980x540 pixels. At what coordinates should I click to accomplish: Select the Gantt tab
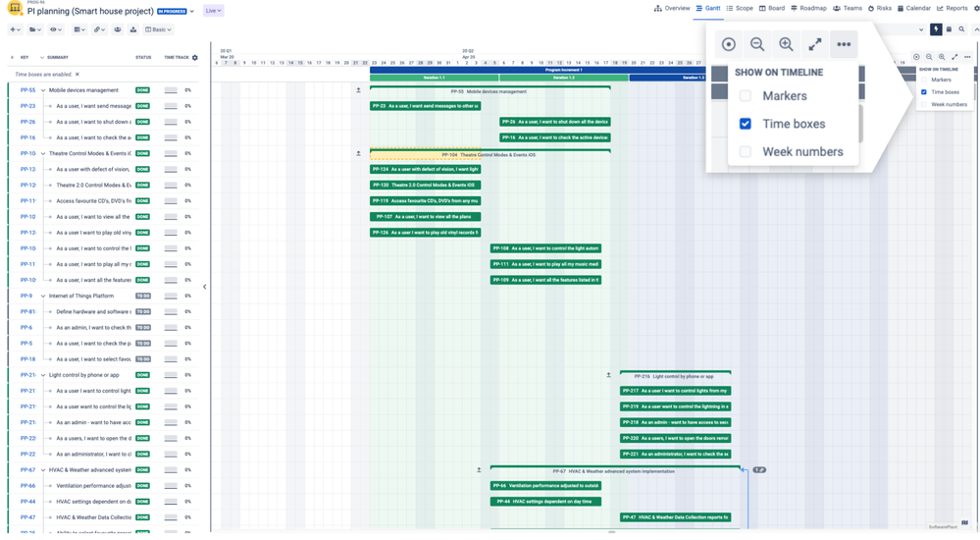(x=708, y=8)
